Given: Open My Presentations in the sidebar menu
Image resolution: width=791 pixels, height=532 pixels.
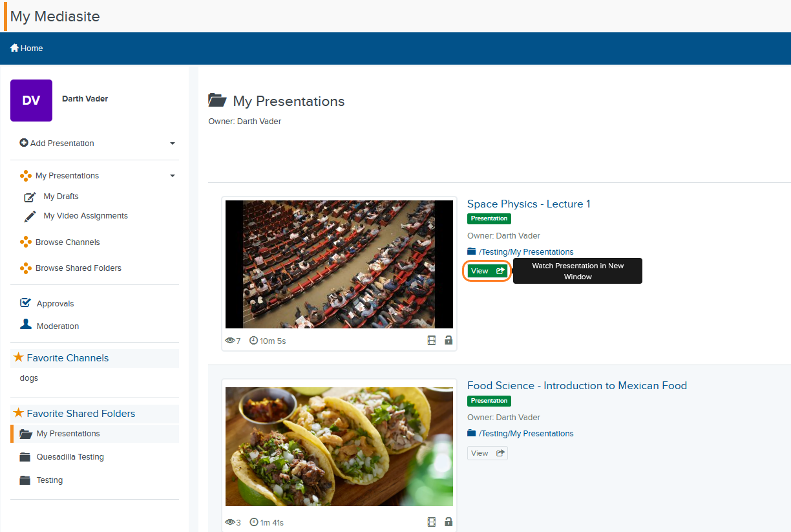Looking at the screenshot, I should 67,176.
